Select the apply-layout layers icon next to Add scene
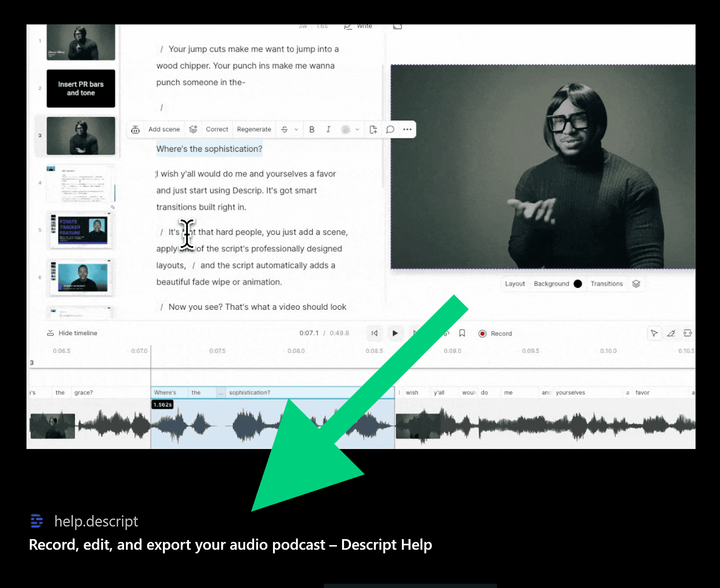The image size is (720, 588). [193, 129]
